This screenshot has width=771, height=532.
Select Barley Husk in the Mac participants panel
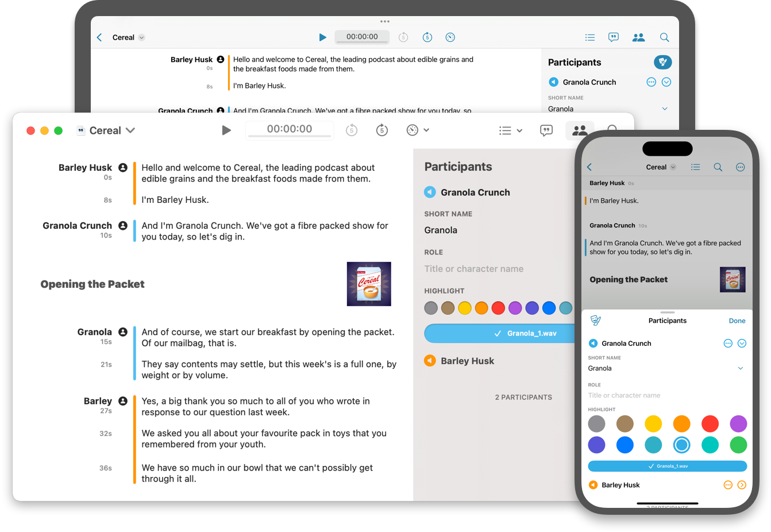(467, 361)
